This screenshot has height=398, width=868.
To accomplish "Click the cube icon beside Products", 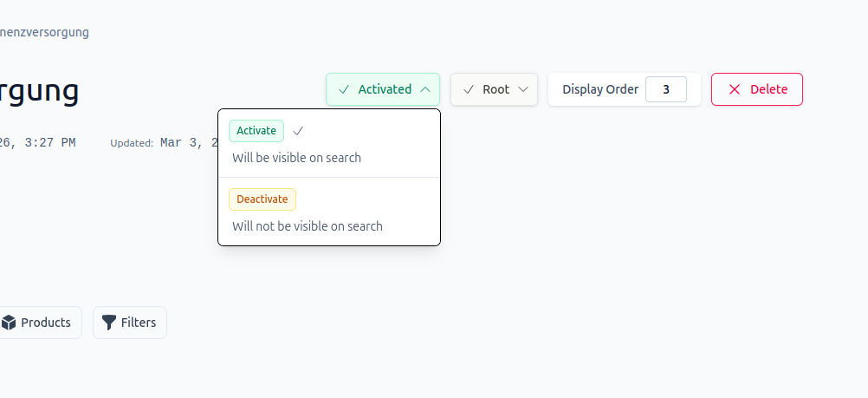I will coord(9,323).
